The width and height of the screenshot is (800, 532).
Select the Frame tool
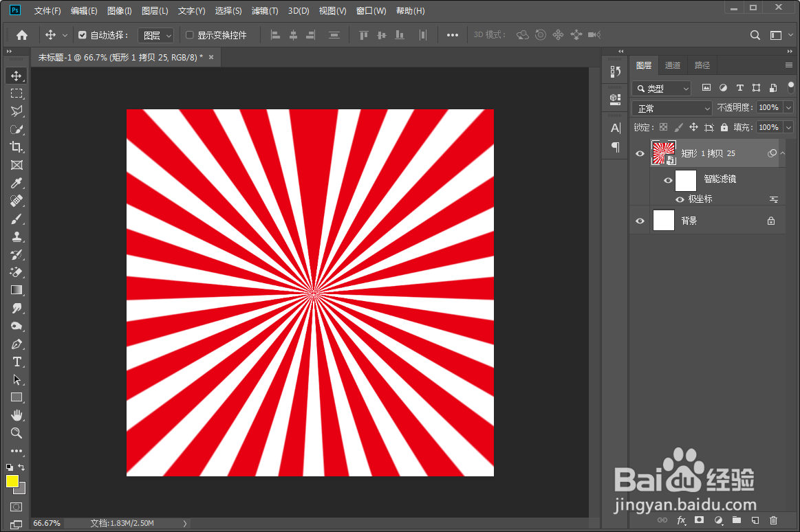17,165
